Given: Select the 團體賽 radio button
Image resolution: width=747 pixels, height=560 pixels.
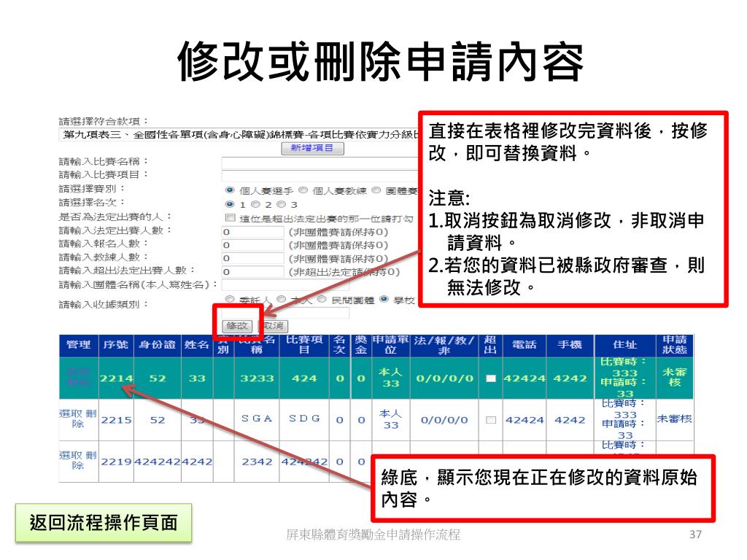Looking at the screenshot, I should point(376,190).
